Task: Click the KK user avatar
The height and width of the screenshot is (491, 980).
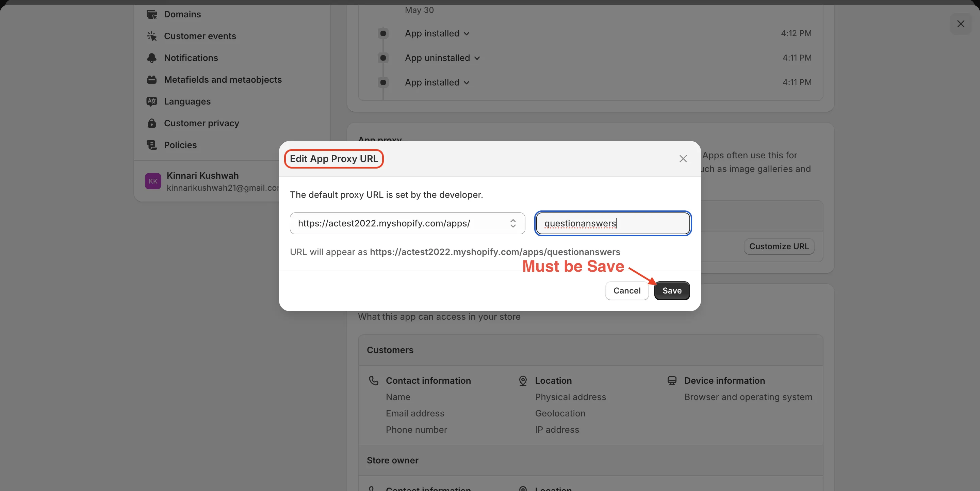Action: 153,181
